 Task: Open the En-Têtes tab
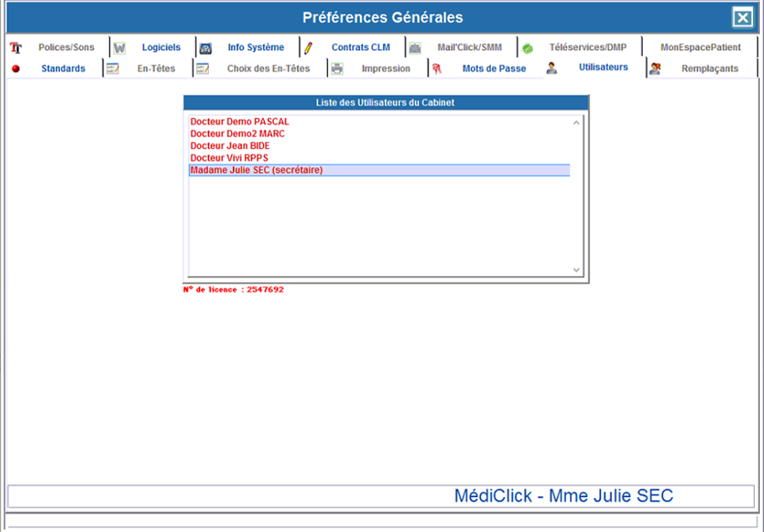pos(156,68)
